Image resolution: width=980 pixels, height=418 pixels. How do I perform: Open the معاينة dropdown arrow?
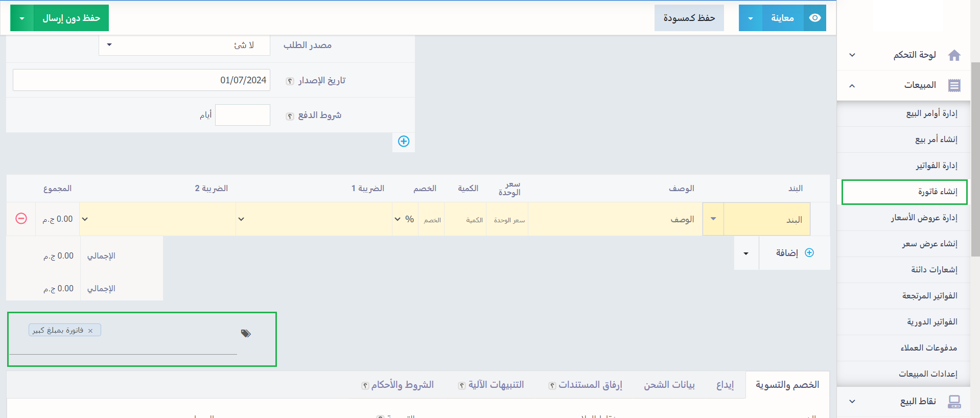pos(751,18)
